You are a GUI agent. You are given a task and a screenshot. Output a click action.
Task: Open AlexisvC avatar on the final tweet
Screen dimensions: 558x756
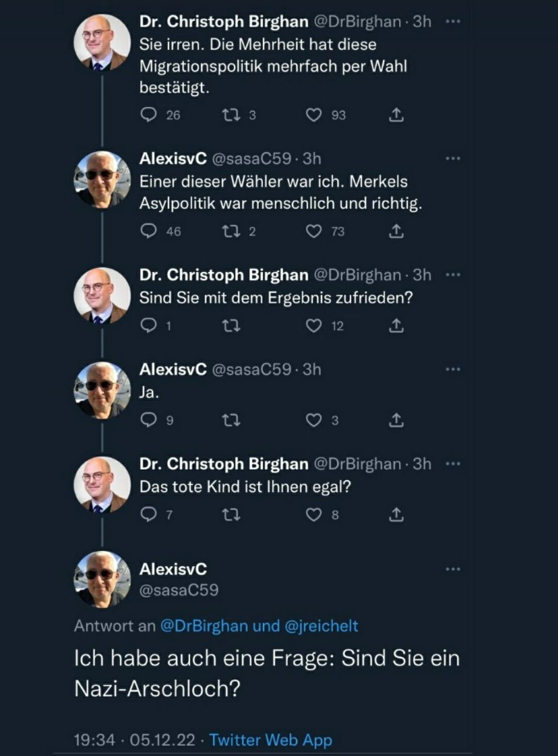tap(102, 579)
